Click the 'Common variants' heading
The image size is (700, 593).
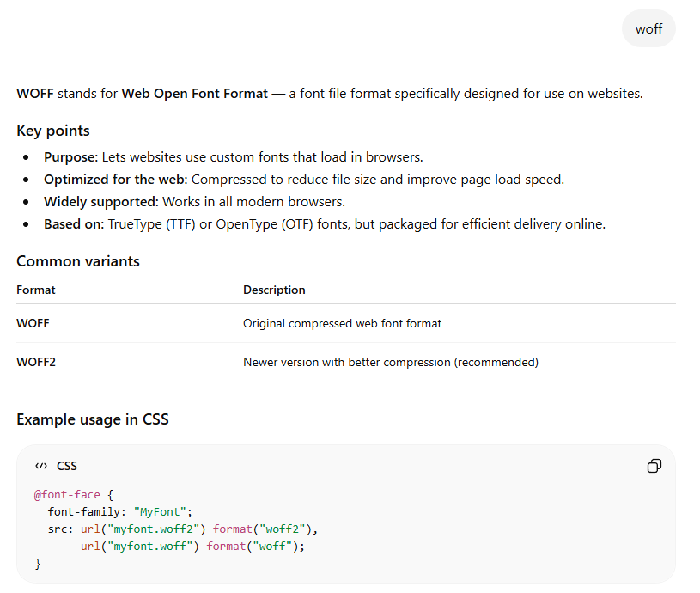click(x=77, y=261)
